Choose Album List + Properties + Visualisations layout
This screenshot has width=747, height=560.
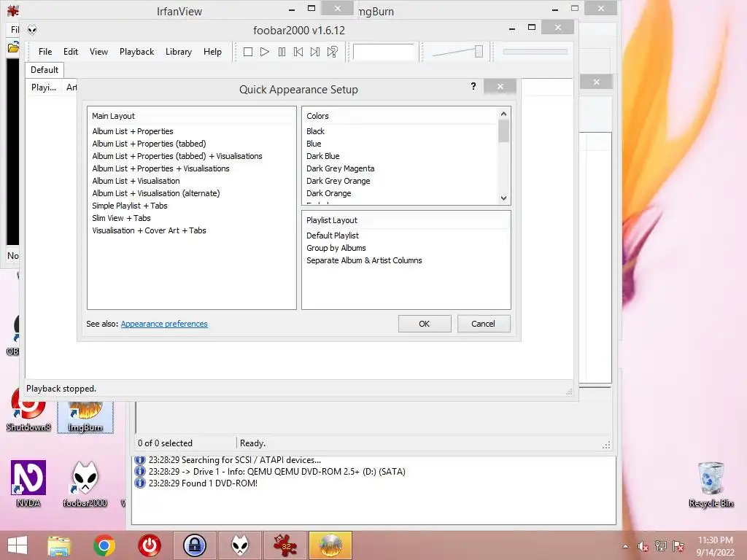(x=160, y=168)
